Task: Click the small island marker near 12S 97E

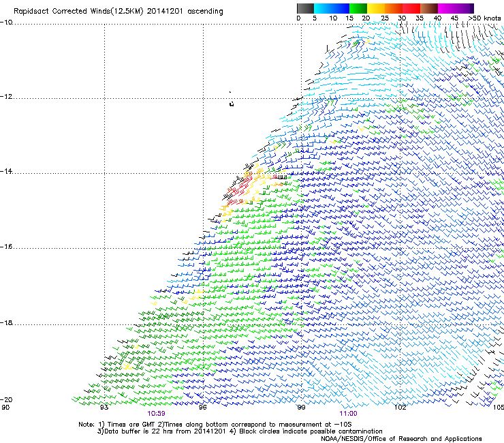Action: pos(231,104)
